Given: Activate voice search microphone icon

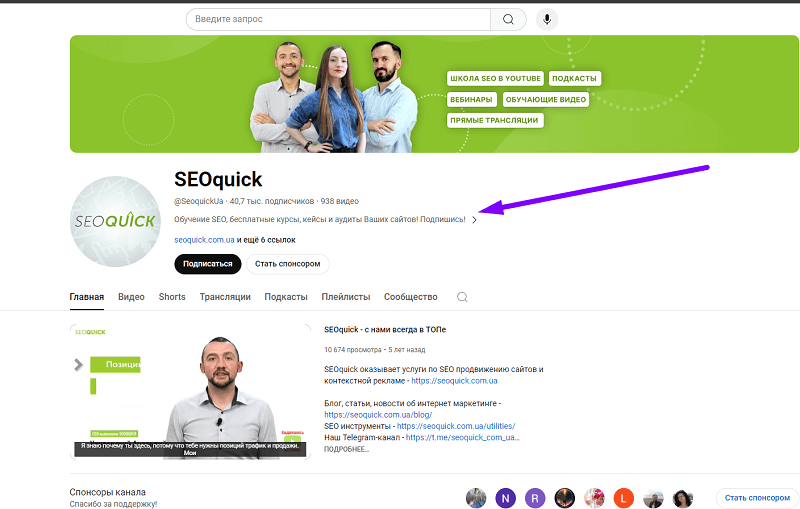Looking at the screenshot, I should coord(547,19).
